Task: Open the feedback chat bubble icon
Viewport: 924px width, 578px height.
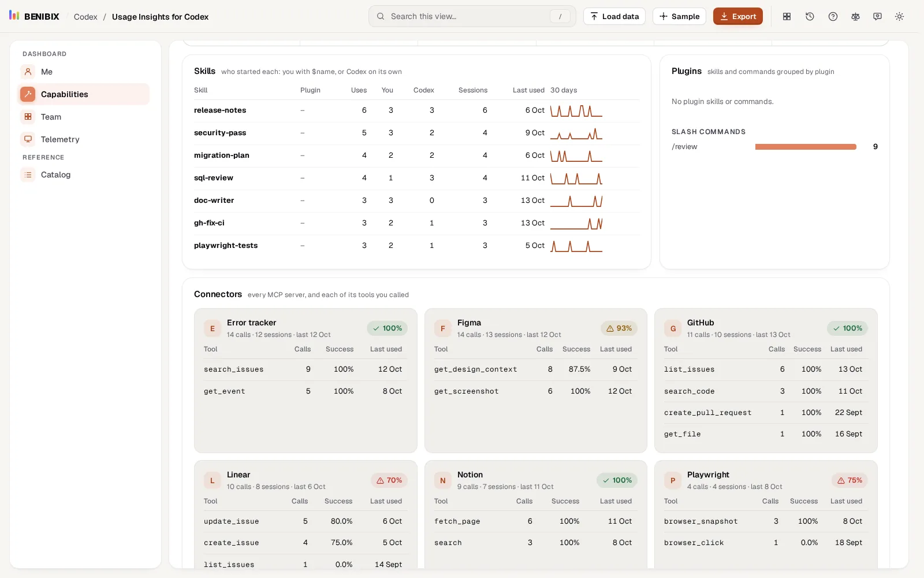Action: (877, 16)
